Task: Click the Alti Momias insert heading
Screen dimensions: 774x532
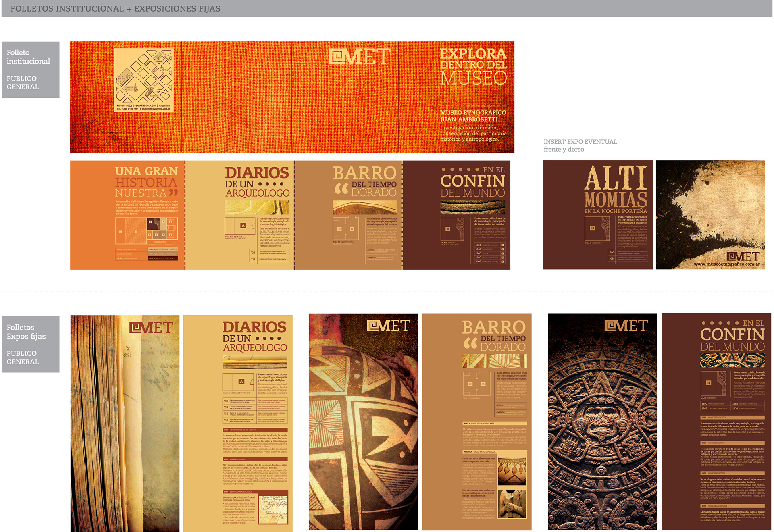Action: click(616, 188)
